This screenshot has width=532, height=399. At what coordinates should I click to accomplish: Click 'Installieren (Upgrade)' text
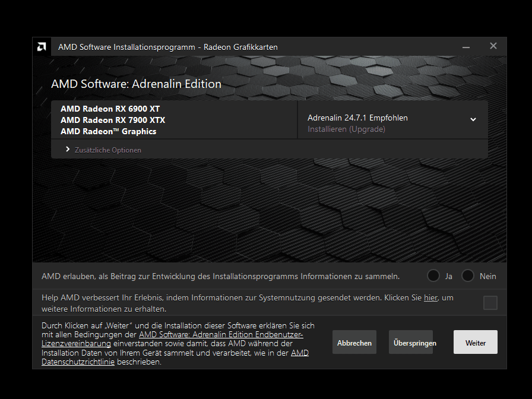click(346, 129)
